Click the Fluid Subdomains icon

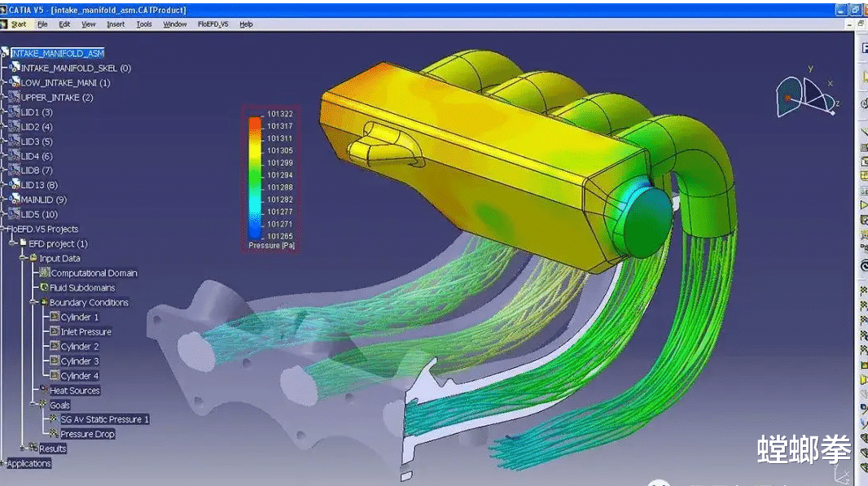[x=44, y=287]
